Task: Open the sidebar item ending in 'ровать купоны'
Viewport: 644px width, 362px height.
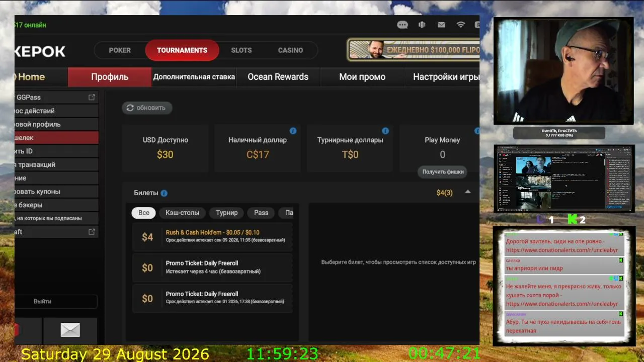Action: click(56, 192)
